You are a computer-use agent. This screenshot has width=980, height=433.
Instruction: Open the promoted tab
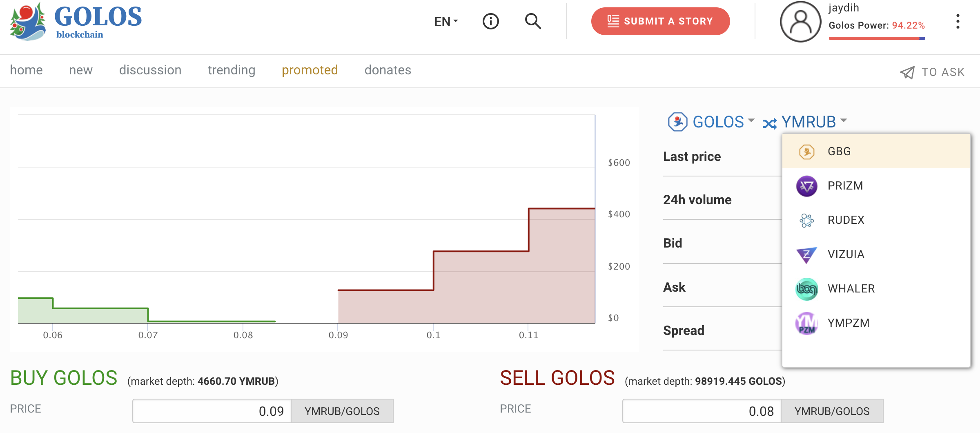(x=310, y=70)
